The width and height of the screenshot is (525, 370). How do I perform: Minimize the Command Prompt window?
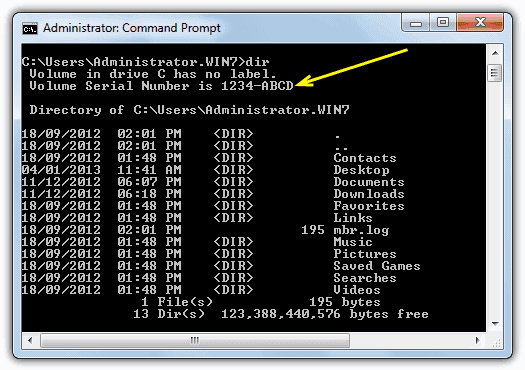tap(416, 23)
